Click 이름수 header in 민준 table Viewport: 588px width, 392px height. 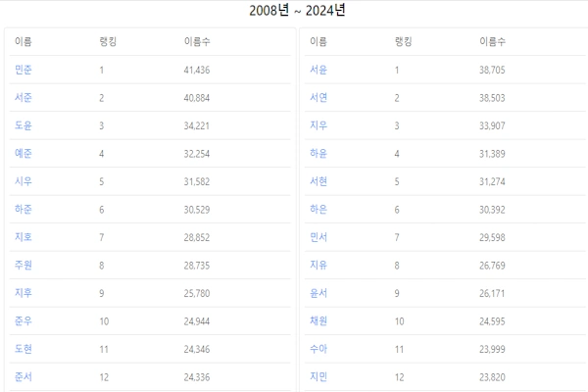197,41
